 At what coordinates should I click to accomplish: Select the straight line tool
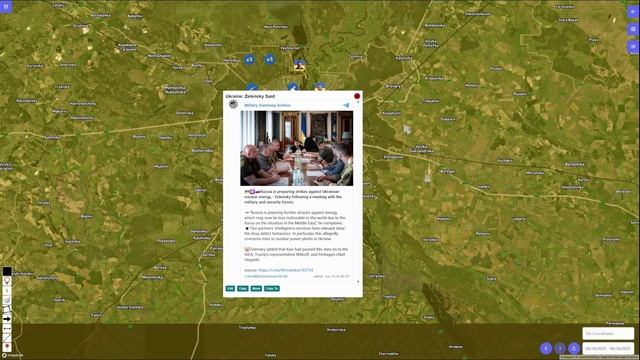click(7, 338)
